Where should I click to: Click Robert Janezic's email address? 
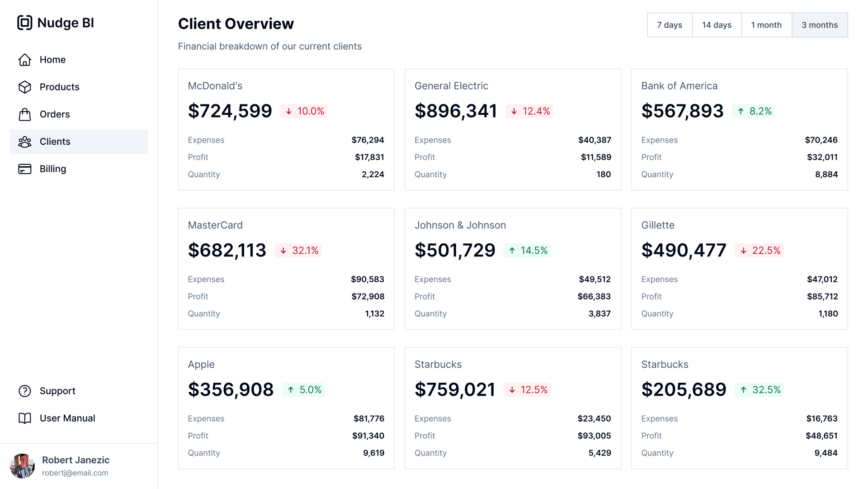[75, 473]
